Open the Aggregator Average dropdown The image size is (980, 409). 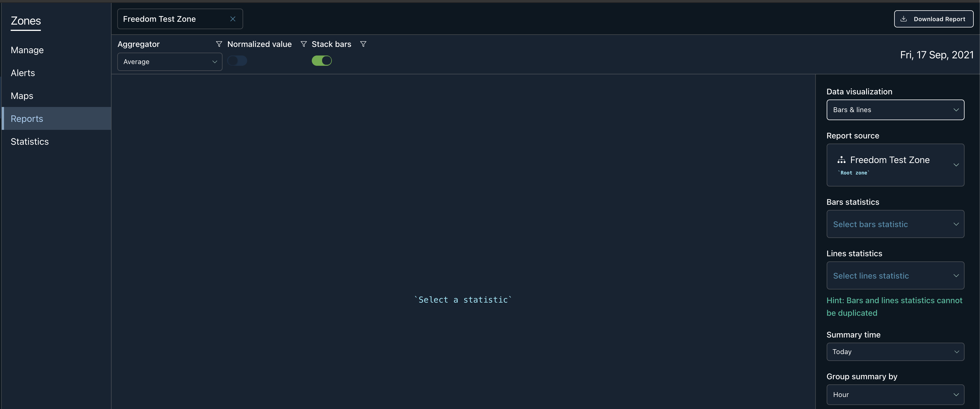click(x=170, y=61)
